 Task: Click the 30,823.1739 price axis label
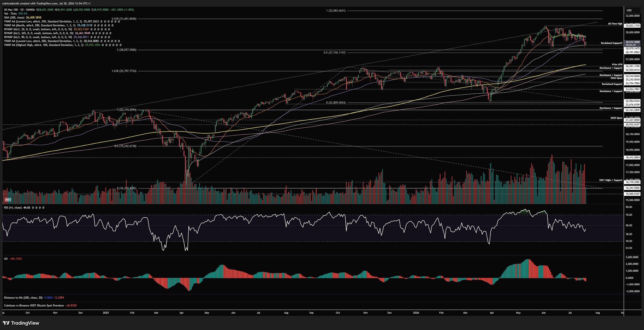[632, 26]
